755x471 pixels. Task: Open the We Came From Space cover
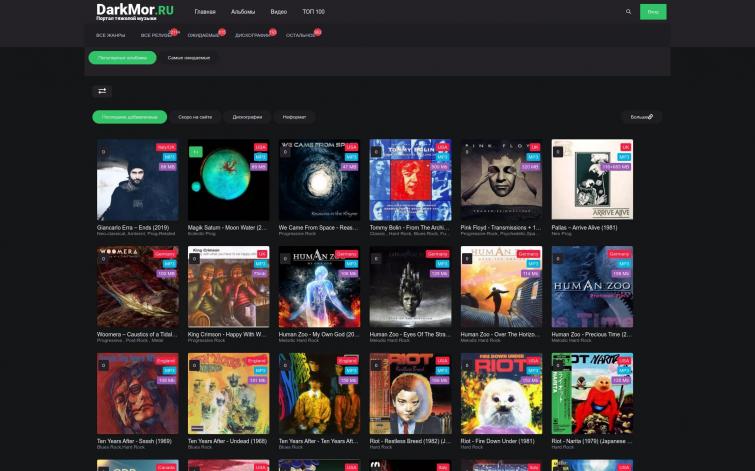click(319, 180)
